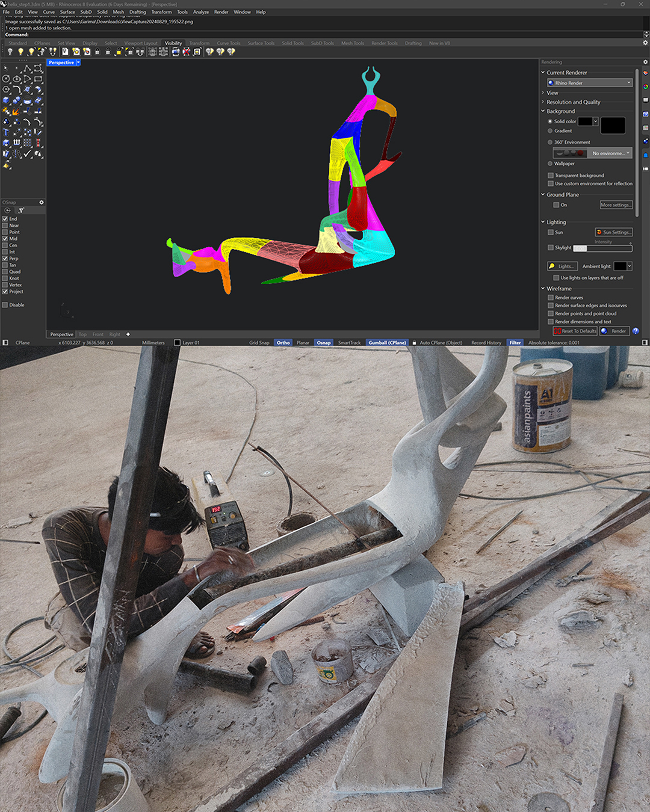The width and height of the screenshot is (650, 812).
Task: Click the red X visibility toolbar icon
Action: point(187,52)
